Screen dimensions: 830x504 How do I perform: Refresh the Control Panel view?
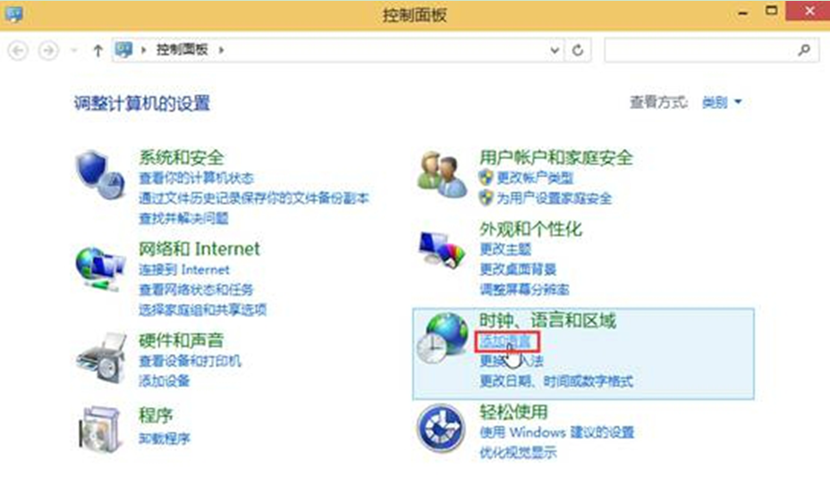[578, 50]
